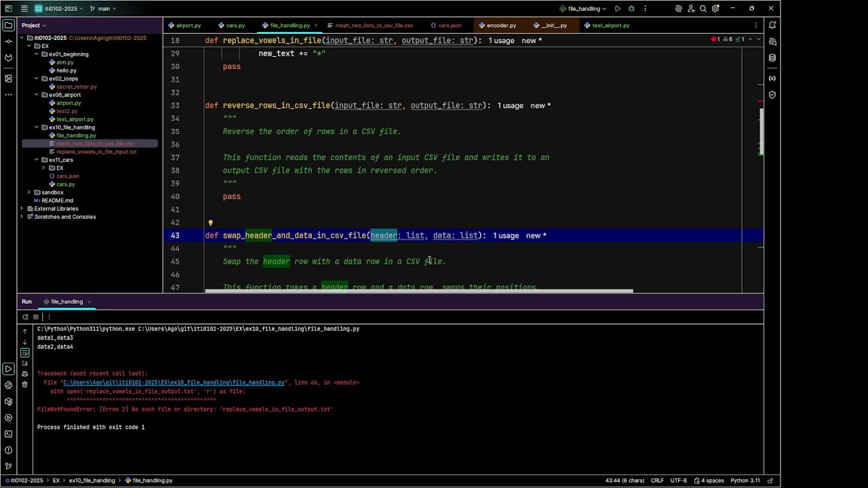This screenshot has width=868, height=488.
Task: Switch to airport.py editor tab
Action: [x=184, y=25]
